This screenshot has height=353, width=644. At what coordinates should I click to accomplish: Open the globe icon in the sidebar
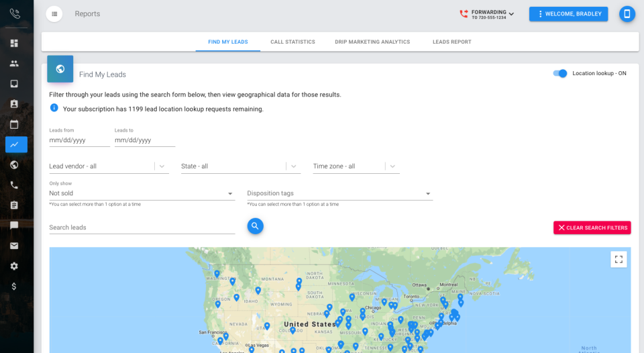[14, 165]
